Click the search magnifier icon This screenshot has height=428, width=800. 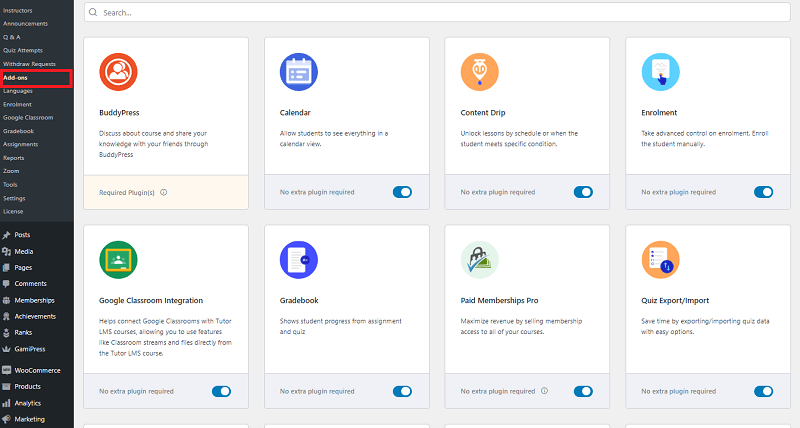click(x=93, y=12)
